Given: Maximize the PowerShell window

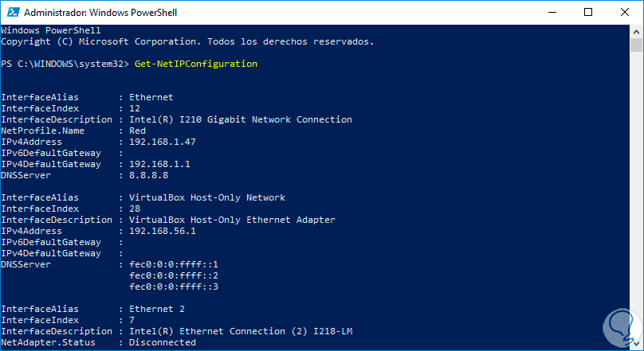Looking at the screenshot, I should click(587, 13).
